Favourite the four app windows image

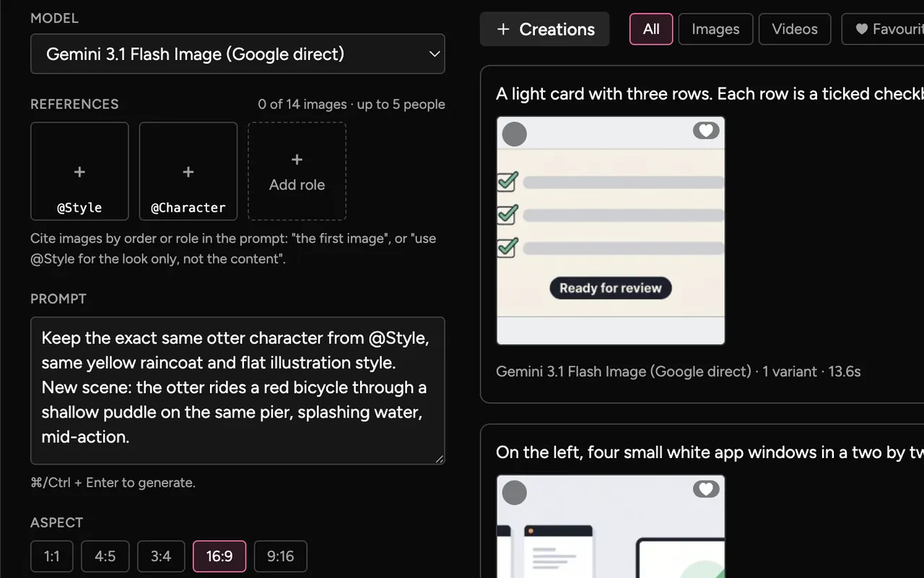tap(706, 489)
